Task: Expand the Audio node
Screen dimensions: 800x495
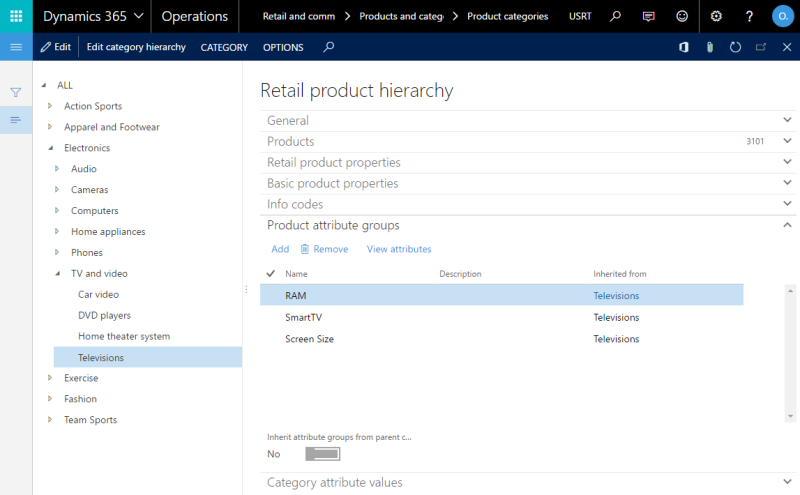Action: (57, 168)
